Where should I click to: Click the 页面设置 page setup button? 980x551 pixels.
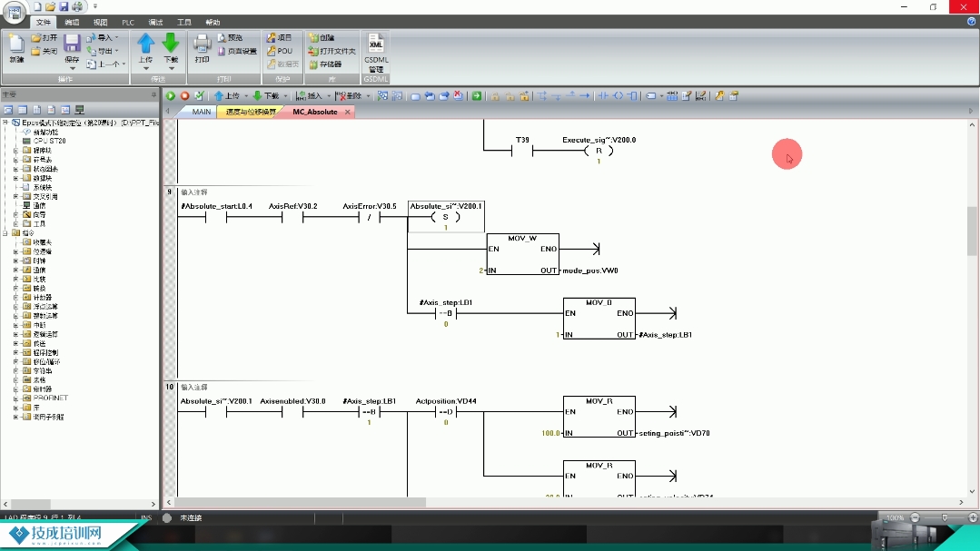click(x=237, y=51)
